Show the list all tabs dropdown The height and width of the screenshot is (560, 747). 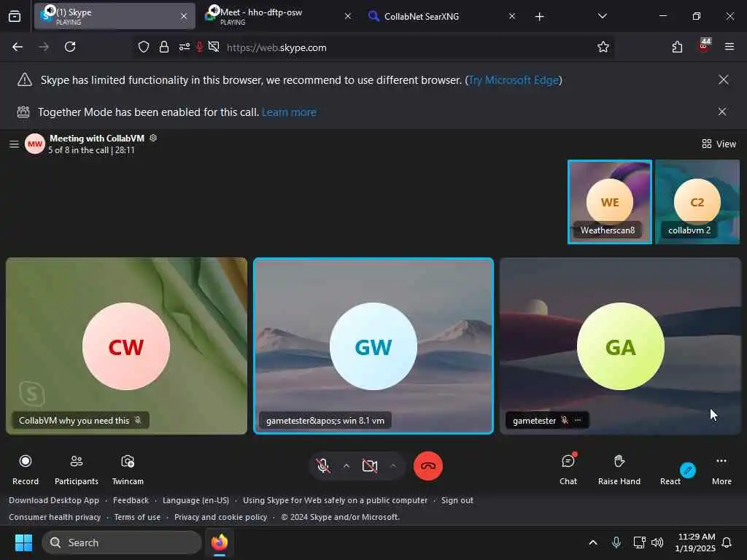pos(602,16)
